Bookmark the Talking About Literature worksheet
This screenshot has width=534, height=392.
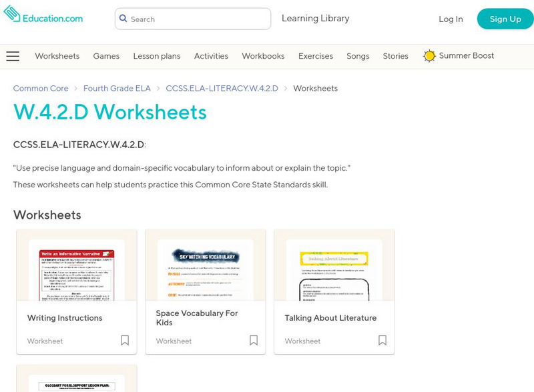[x=382, y=341]
